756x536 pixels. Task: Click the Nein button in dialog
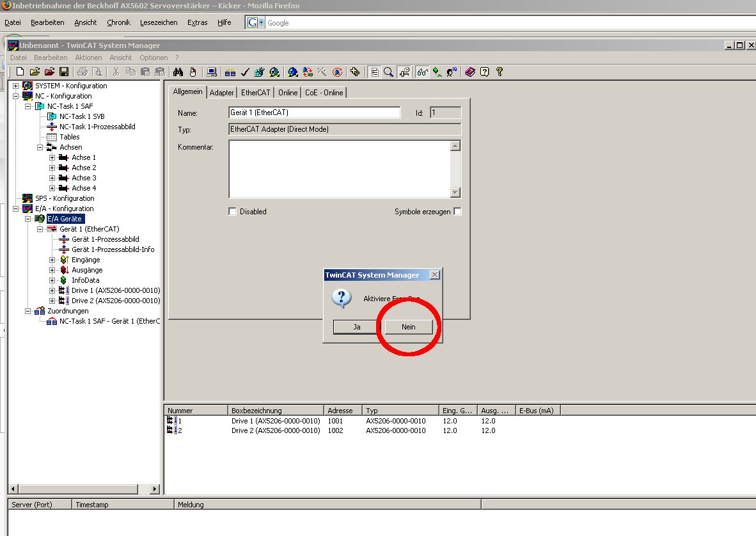click(408, 327)
